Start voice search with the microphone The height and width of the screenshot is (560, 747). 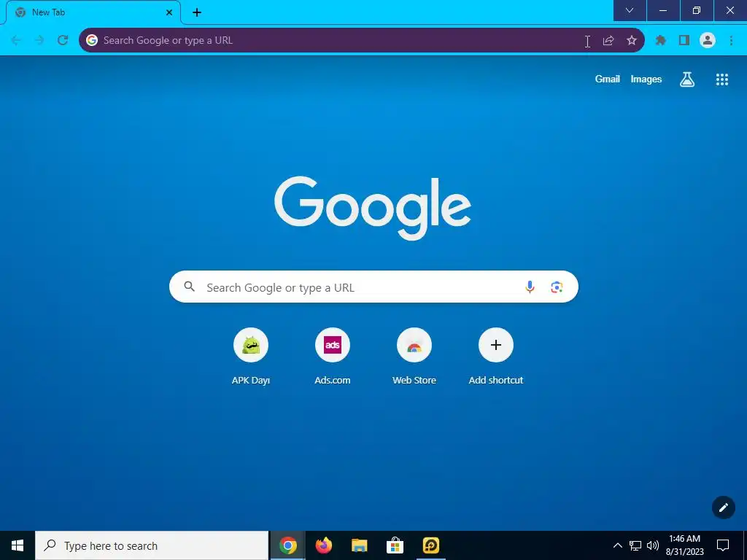(530, 287)
